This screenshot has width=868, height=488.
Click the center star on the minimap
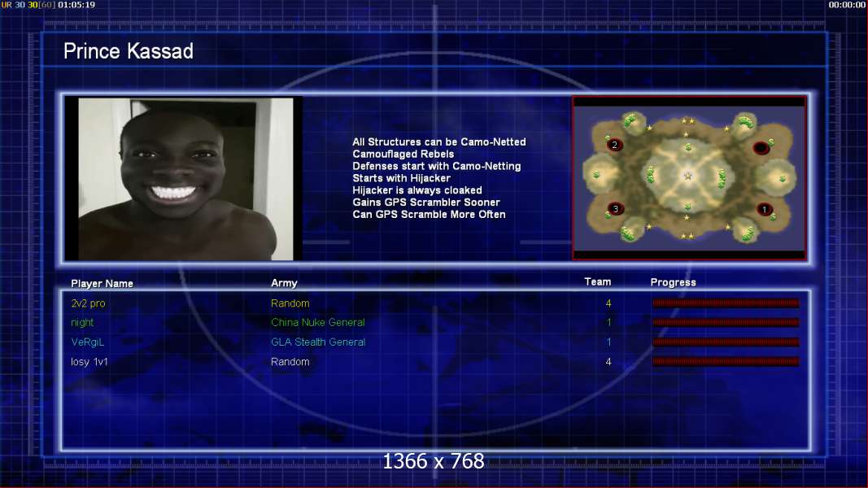tap(688, 176)
